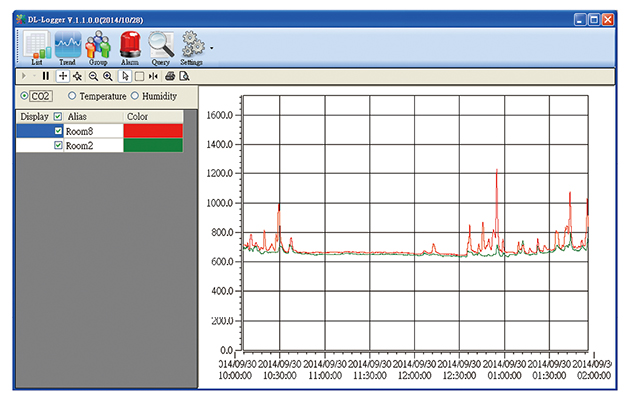Image resolution: width=628 pixels, height=400 pixels.
Task: Toggle the Display all checkbox in header
Action: [x=58, y=117]
